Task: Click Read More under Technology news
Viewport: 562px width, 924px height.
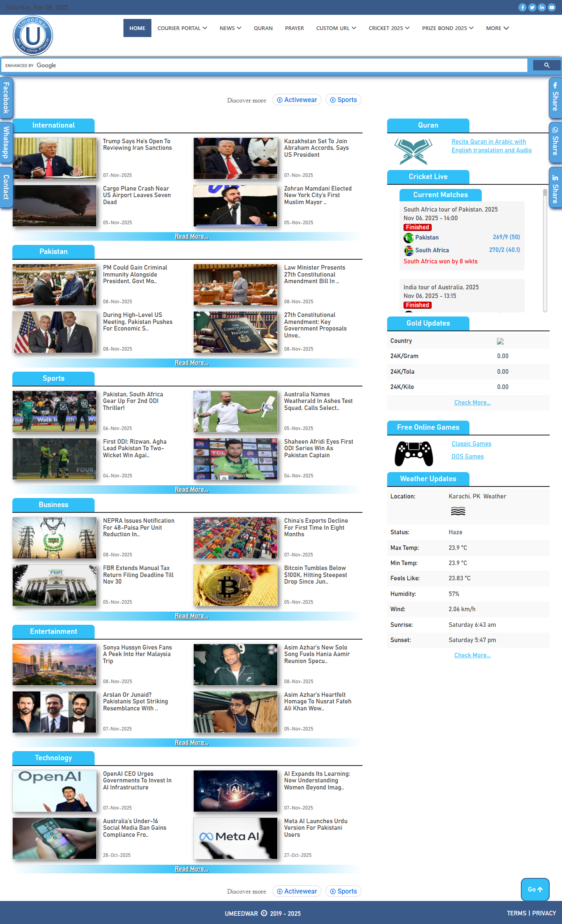Action: point(192,869)
